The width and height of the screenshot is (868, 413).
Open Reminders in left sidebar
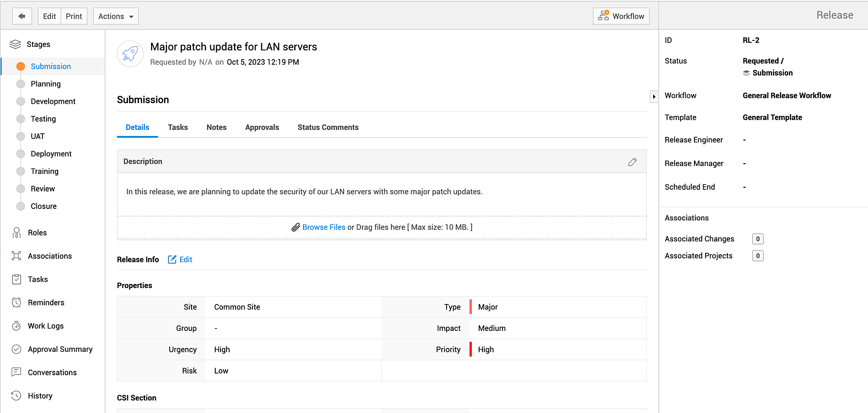[x=46, y=303]
